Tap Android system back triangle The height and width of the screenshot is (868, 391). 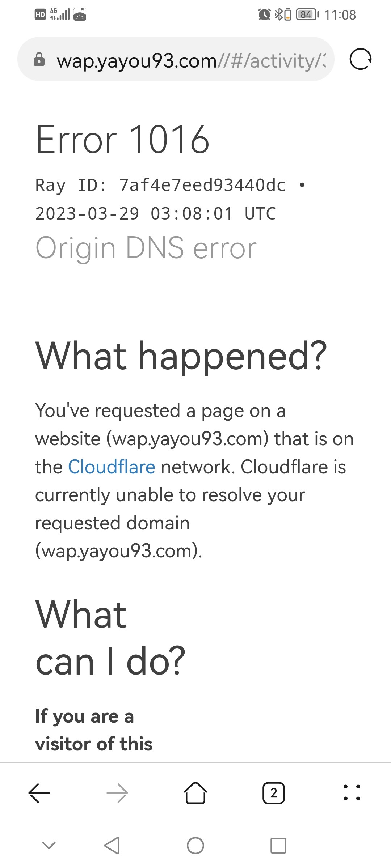112,846
